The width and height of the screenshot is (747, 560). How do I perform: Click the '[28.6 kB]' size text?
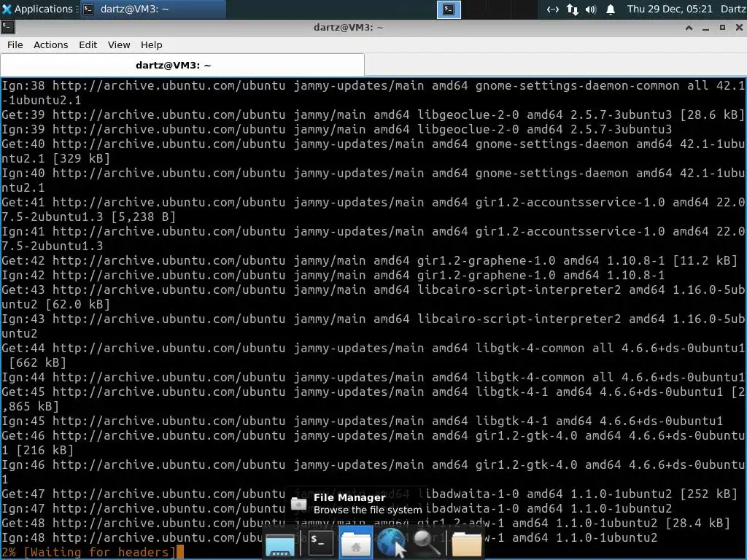coord(712,114)
